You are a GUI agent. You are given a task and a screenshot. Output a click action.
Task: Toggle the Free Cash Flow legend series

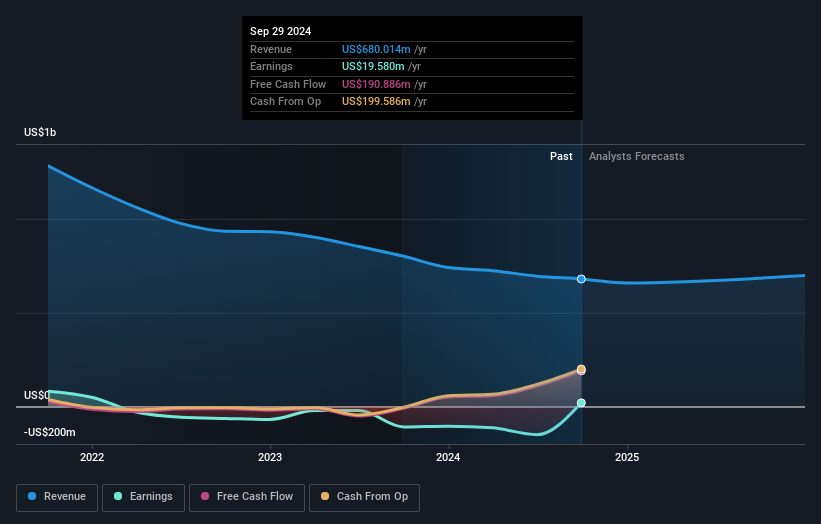[247, 497]
